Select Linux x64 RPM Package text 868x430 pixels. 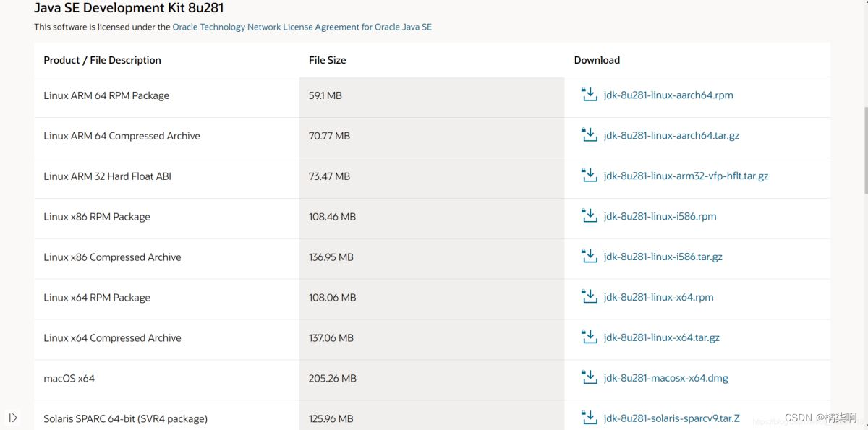[x=97, y=298]
